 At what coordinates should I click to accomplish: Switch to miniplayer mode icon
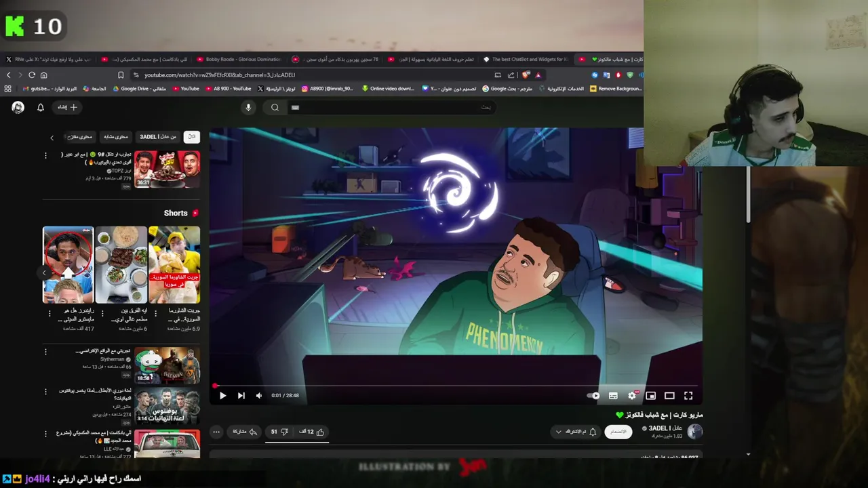point(650,396)
